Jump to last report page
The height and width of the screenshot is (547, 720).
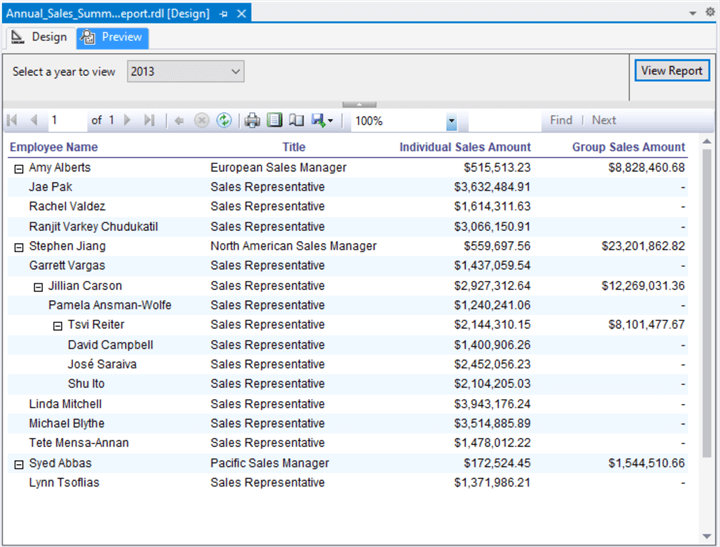coord(149,120)
